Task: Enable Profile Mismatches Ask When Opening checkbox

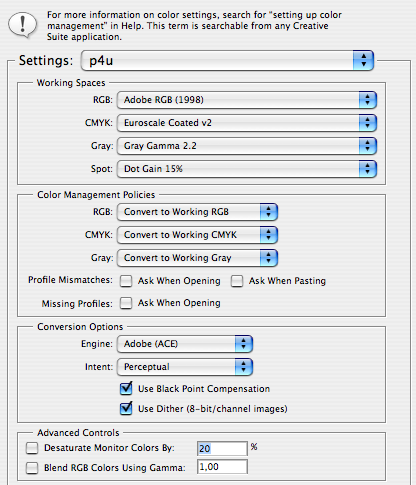Action: [126, 281]
